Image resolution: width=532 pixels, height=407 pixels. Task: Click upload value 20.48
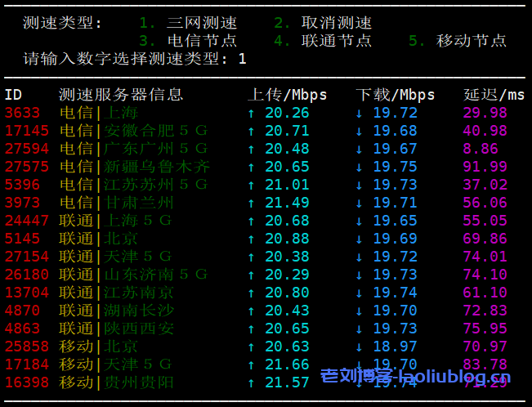point(287,149)
